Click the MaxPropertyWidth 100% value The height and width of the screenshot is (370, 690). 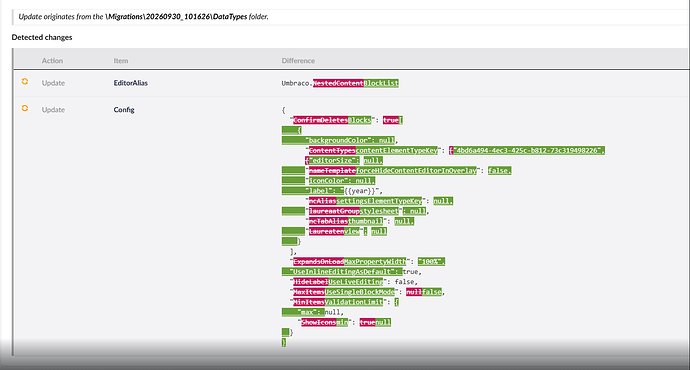coord(432,262)
